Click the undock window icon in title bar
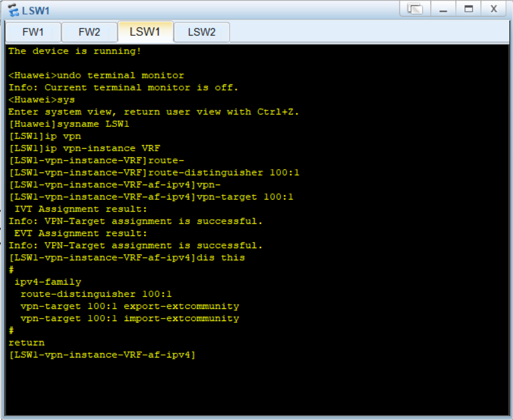The width and height of the screenshot is (513, 420). (x=415, y=9)
